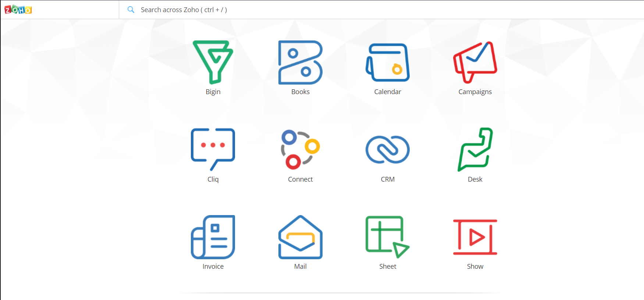Launch the CRM chain-link icon
644x300 pixels.
point(388,149)
